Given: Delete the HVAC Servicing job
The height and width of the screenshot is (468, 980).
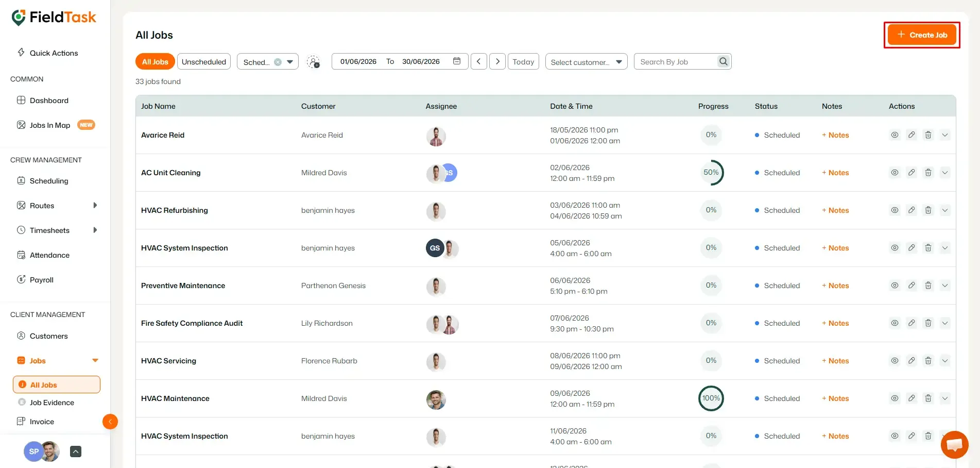Looking at the screenshot, I should pos(928,361).
